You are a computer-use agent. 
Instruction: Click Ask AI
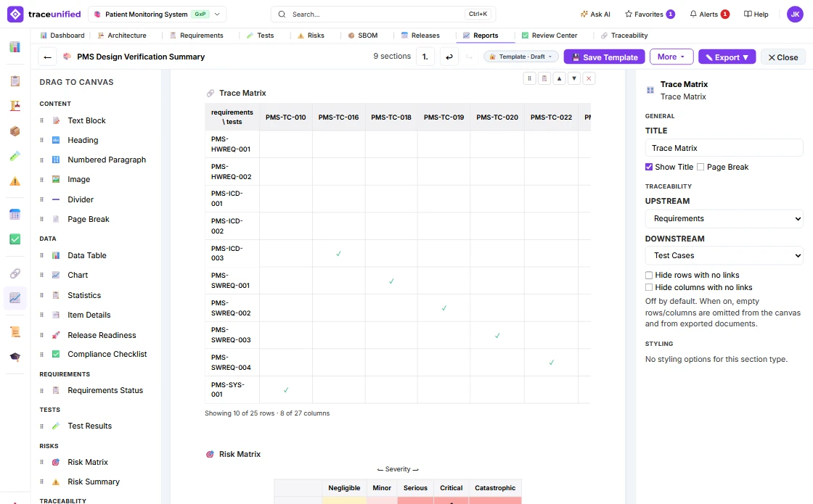595,15
